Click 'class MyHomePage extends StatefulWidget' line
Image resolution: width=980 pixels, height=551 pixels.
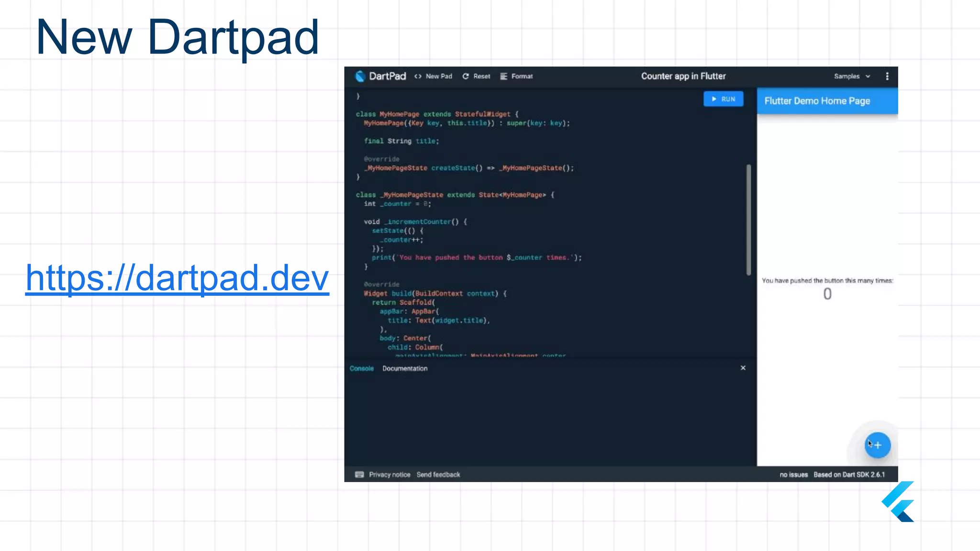437,114
